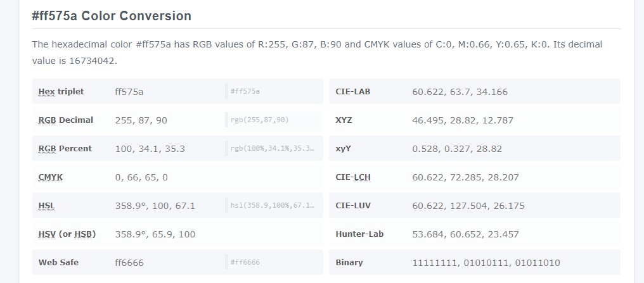
Task: Click the RGB percent code field
Action: [x=273, y=148]
